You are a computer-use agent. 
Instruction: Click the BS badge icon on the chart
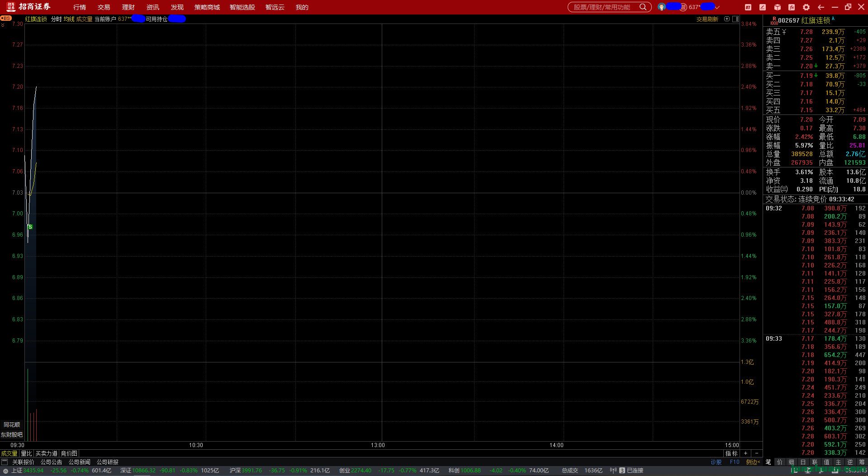[x=6, y=18]
